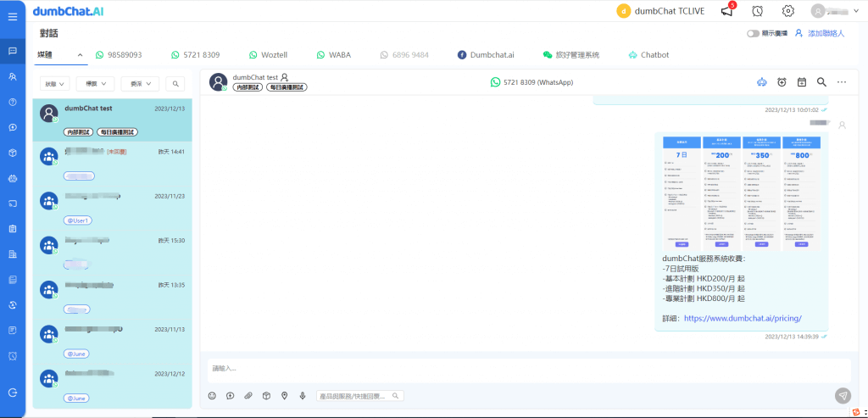
Task: Switch to the Woztell channel tab
Action: [x=268, y=55]
